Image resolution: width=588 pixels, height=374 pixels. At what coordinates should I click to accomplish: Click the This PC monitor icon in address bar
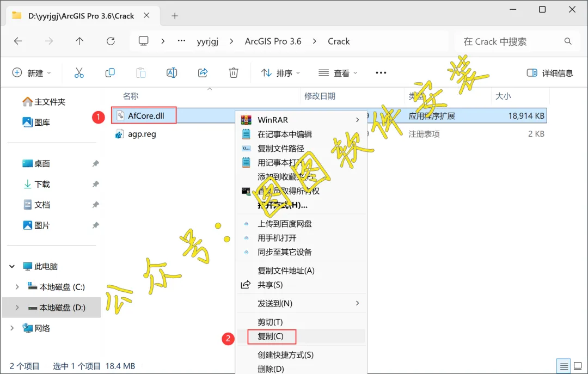[x=144, y=41]
